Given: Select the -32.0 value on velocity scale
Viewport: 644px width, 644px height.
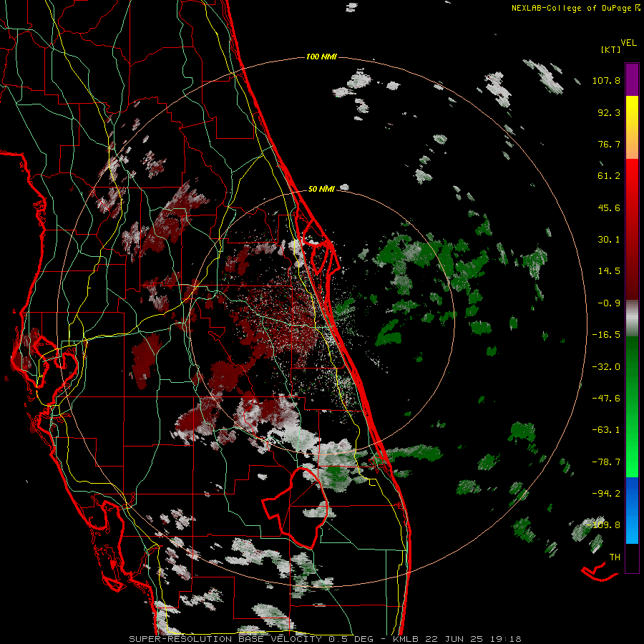Looking at the screenshot, I should pyautogui.click(x=606, y=367).
